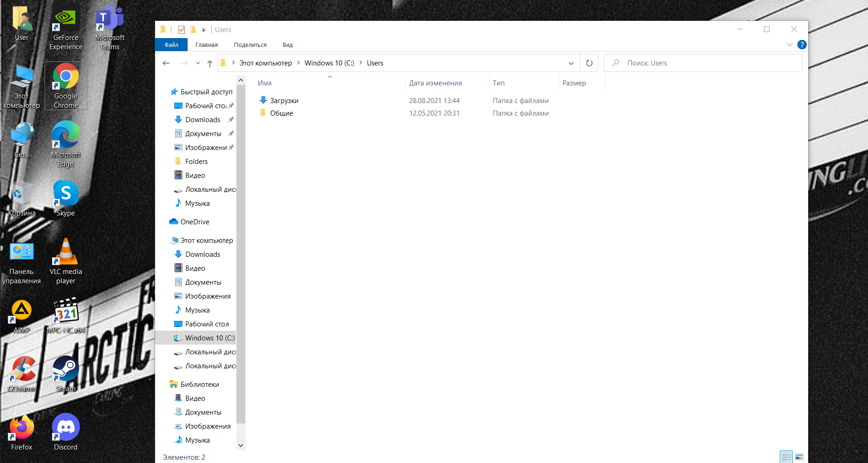This screenshot has height=463, width=868.
Task: Select the Загрузки folder in the list
Action: pos(284,101)
